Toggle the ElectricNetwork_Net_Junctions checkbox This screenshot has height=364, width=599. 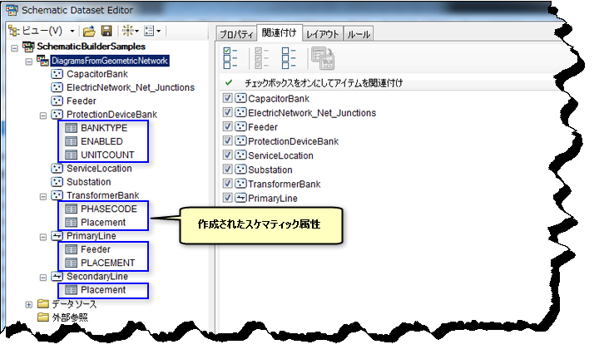[x=227, y=112]
